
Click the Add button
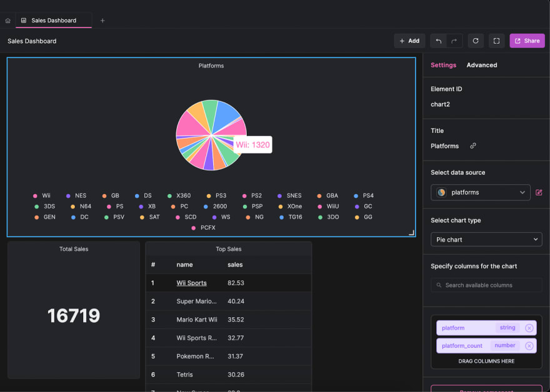click(x=409, y=41)
